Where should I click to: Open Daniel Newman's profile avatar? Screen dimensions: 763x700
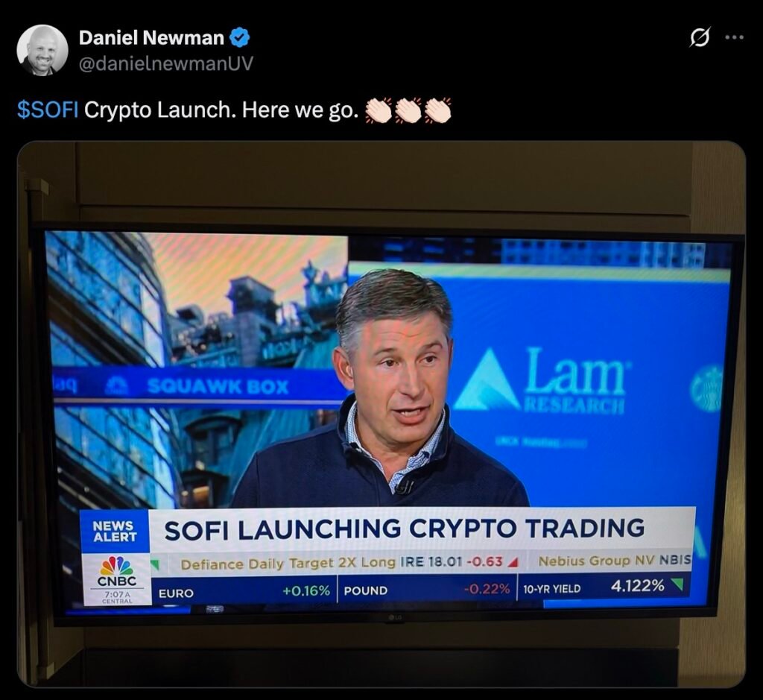click(x=42, y=50)
